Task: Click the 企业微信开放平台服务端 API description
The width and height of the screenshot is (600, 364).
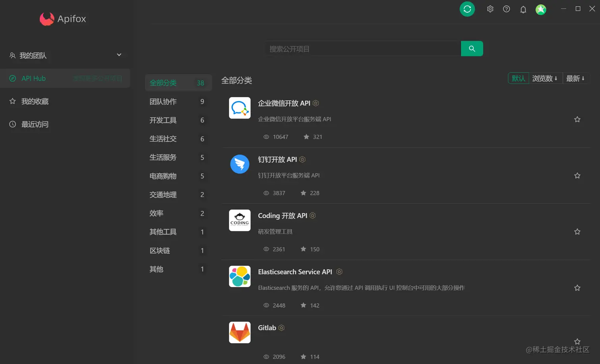Action: 294,119
